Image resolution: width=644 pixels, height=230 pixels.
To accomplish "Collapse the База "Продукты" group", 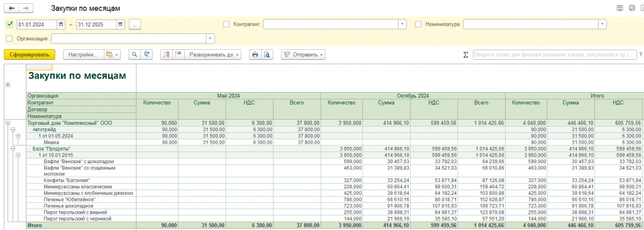I will pyautogui.click(x=13, y=149).
